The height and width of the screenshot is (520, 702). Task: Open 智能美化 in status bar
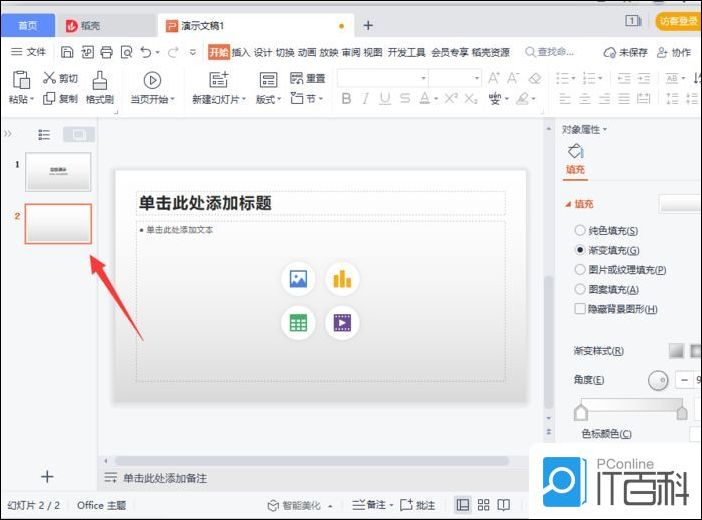(x=300, y=506)
